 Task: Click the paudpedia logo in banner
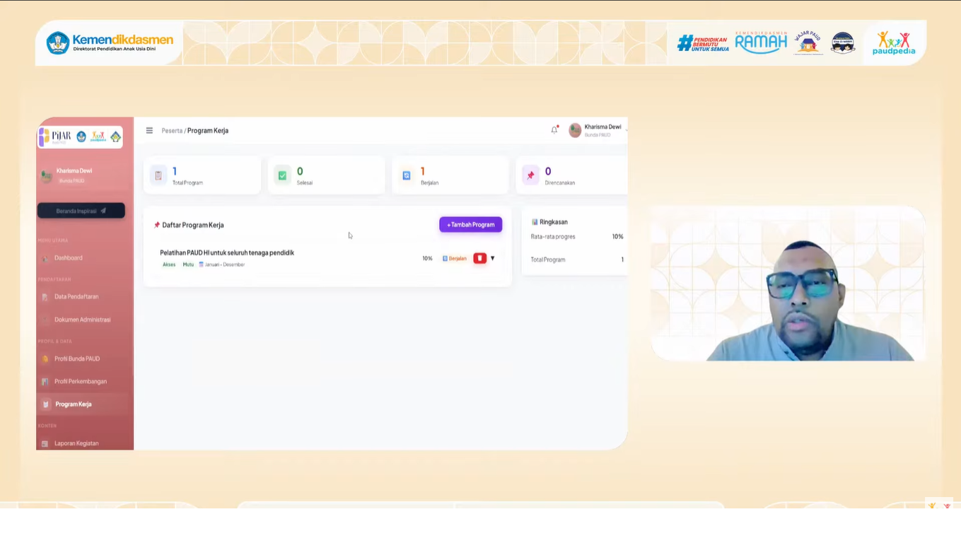click(894, 42)
